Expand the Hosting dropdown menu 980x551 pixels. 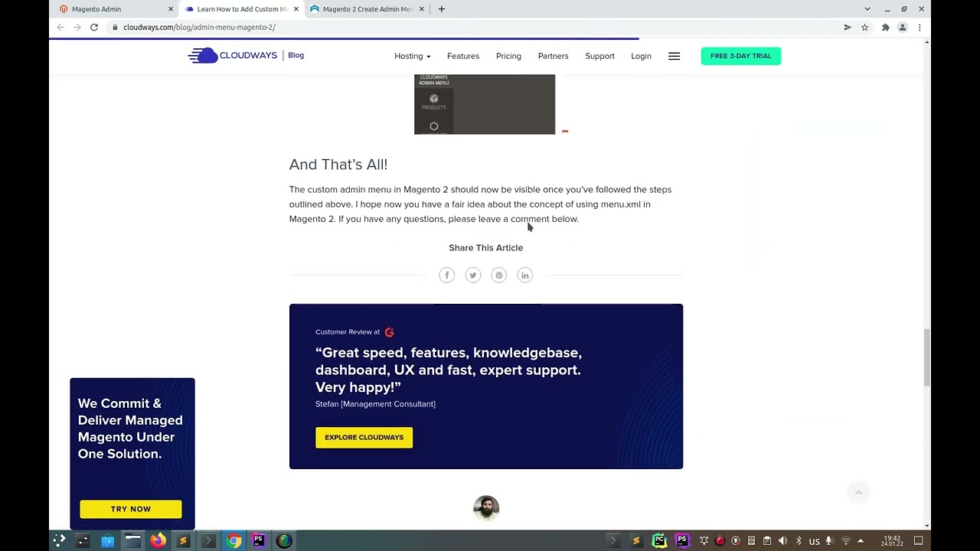[x=412, y=56]
